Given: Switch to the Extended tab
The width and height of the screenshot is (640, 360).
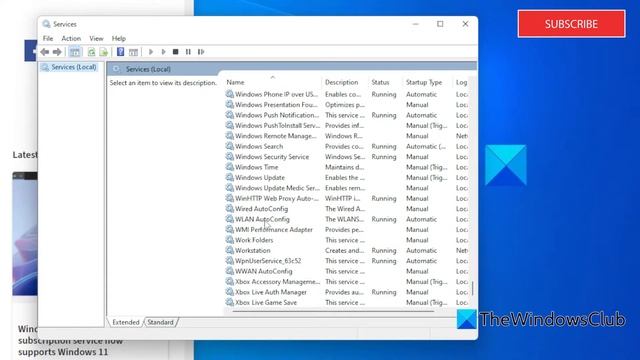Looking at the screenshot, I should tap(126, 322).
